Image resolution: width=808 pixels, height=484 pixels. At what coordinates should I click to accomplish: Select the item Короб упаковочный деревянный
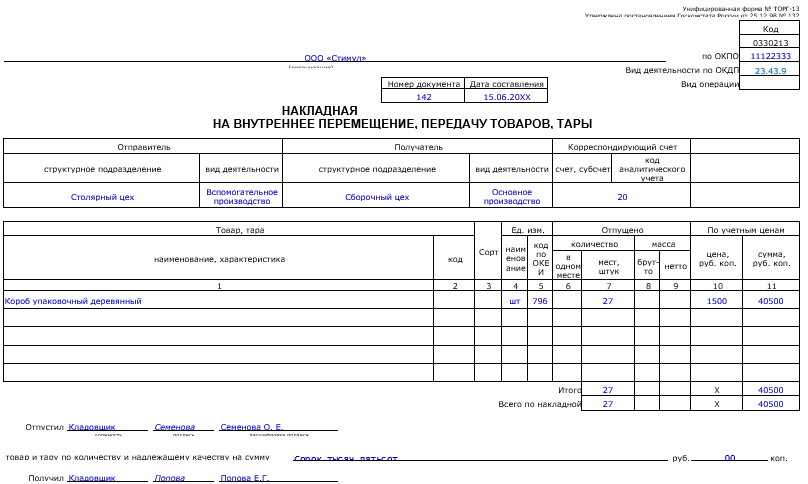point(73,301)
